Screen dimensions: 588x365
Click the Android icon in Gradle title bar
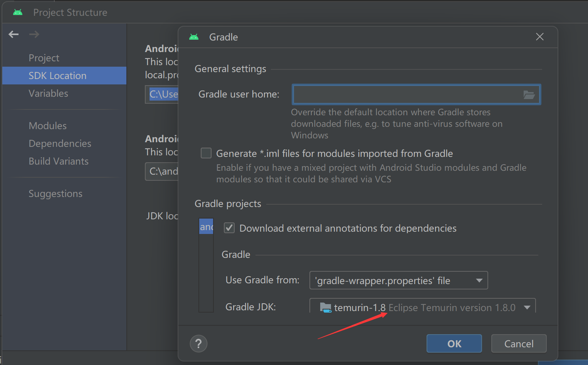tap(194, 37)
